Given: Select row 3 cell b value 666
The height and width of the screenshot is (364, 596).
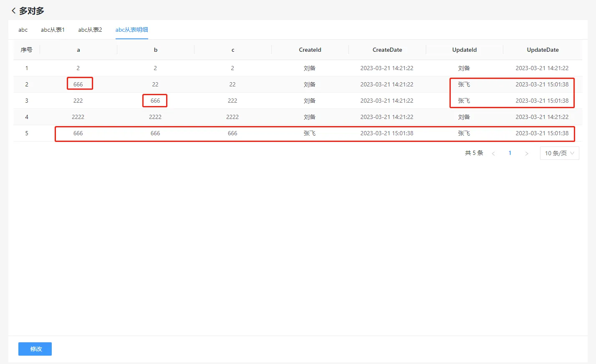Looking at the screenshot, I should tap(155, 101).
